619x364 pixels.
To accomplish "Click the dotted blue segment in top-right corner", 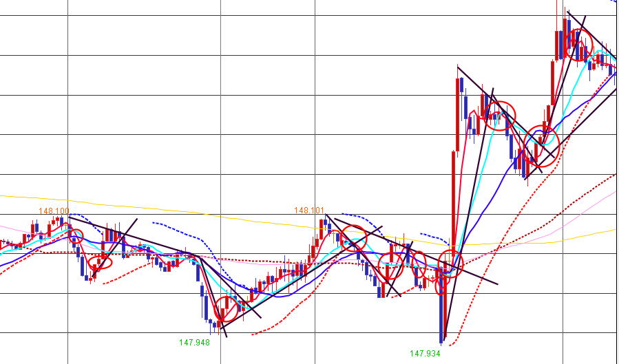I will pos(613,2).
